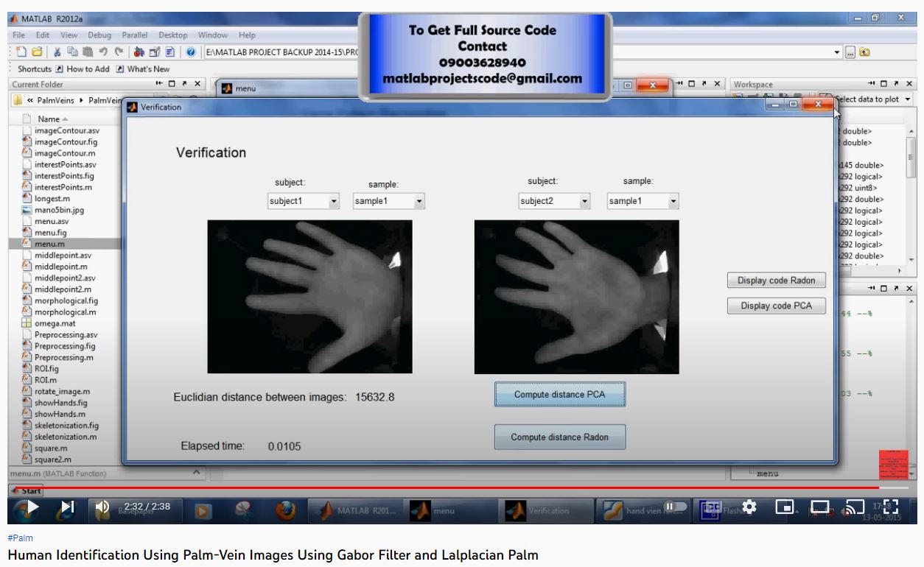Open the GUIDE icon in toolbar
Image resolution: width=924 pixels, height=567 pixels.
[x=154, y=52]
